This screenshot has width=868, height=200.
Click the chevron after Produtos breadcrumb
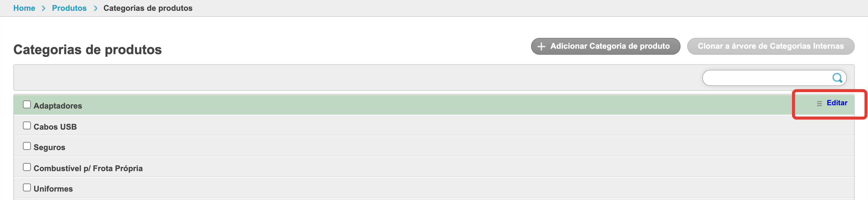95,8
